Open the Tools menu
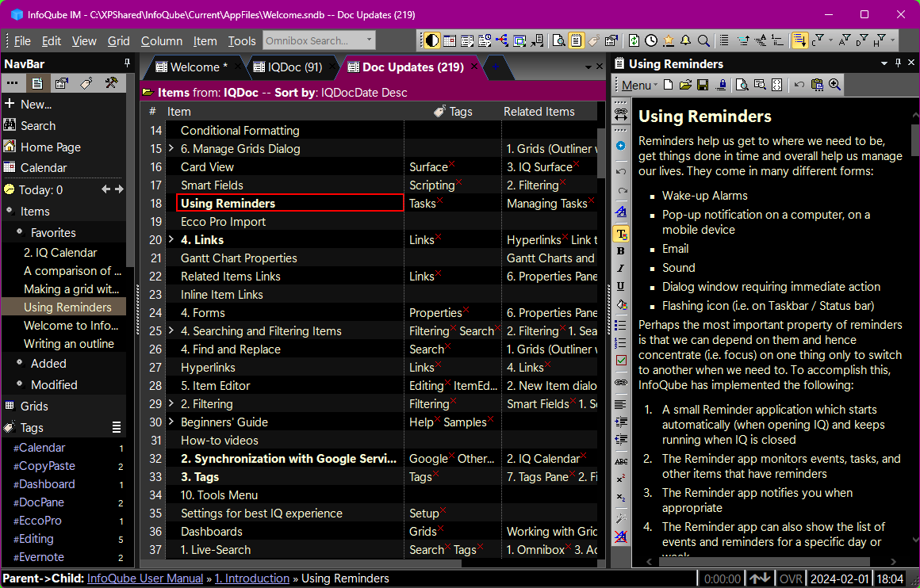This screenshot has width=920, height=588. pyautogui.click(x=242, y=41)
